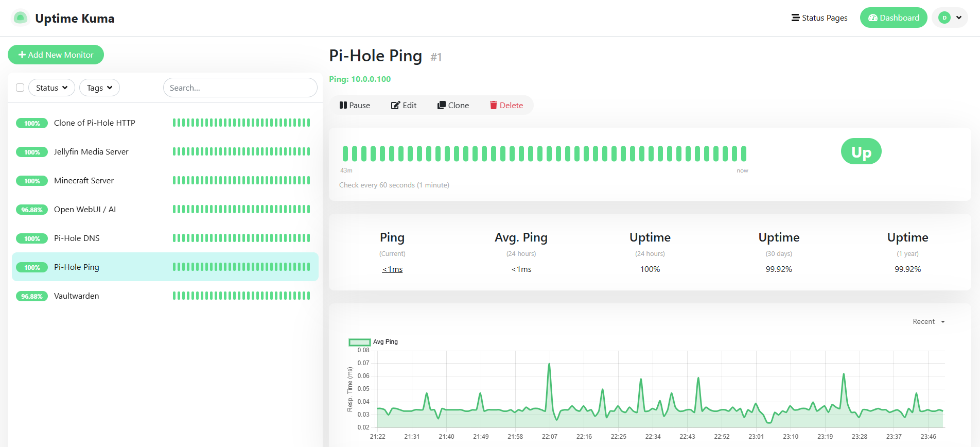Delete the Pi-Hole Ping monitor

pos(506,105)
